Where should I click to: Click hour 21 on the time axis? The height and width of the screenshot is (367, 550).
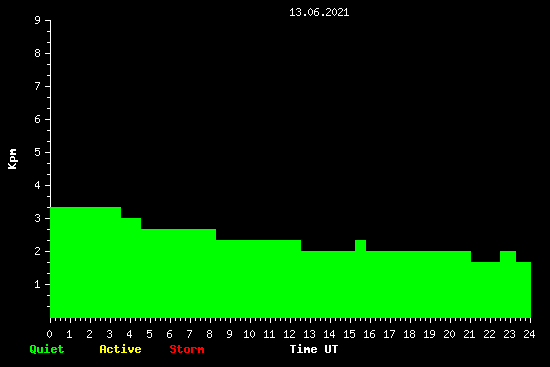pos(469,334)
